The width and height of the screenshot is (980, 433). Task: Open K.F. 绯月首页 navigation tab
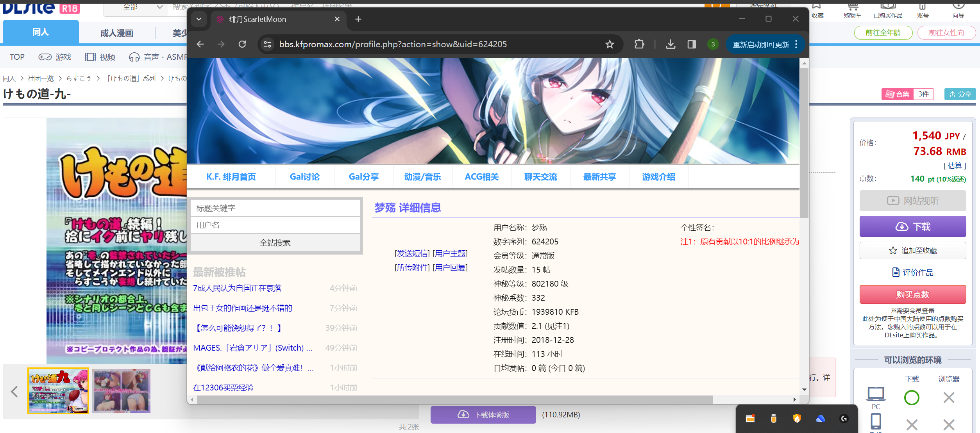[231, 177]
